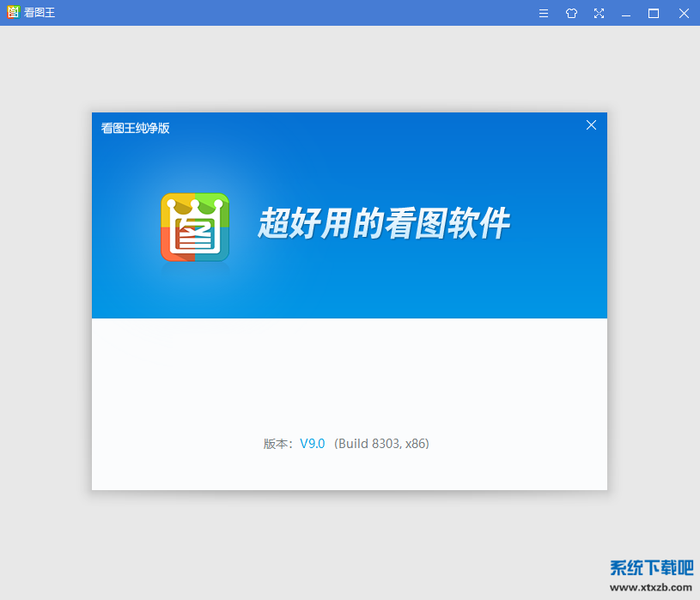
Task: Open the skin changer shirt icon
Action: click(571, 13)
